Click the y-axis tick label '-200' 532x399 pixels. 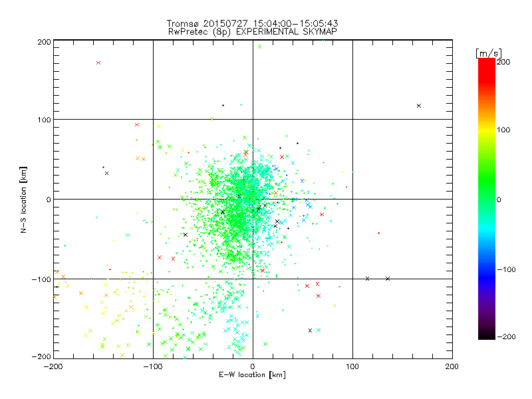41,356
